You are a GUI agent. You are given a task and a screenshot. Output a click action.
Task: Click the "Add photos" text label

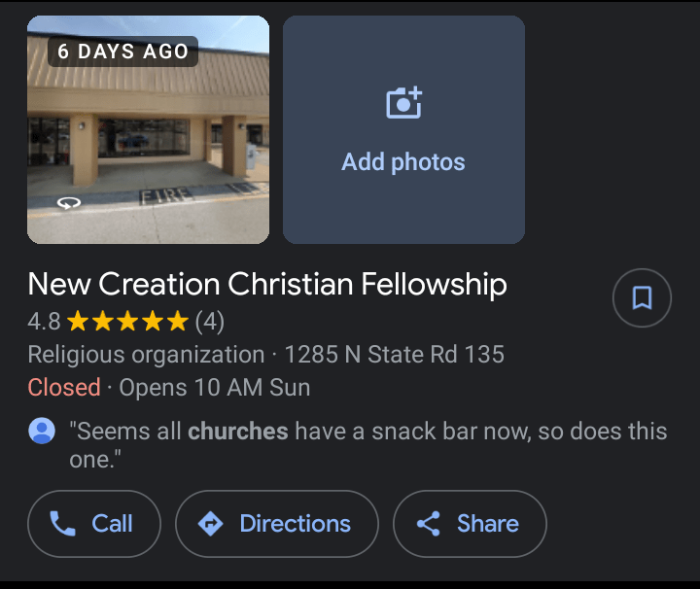[403, 162]
